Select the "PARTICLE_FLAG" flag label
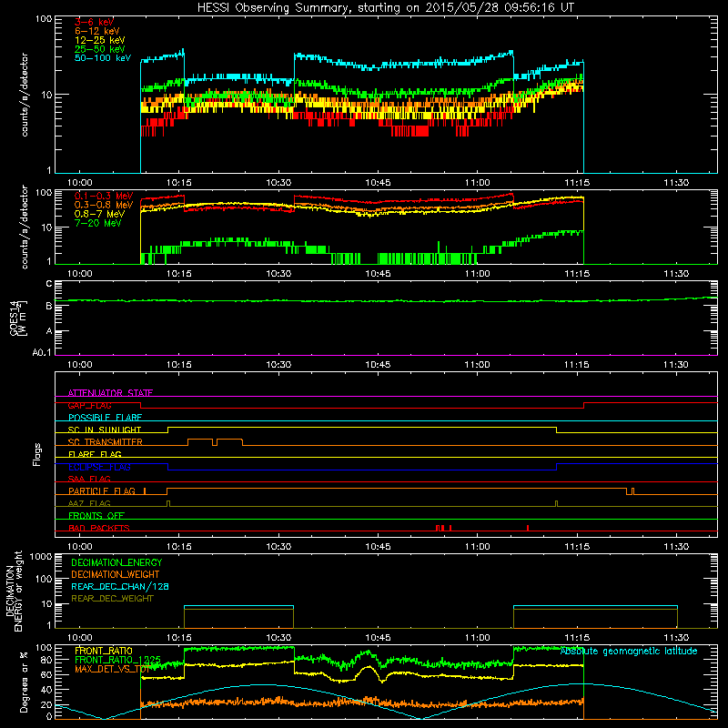The height and width of the screenshot is (728, 728). click(102, 490)
